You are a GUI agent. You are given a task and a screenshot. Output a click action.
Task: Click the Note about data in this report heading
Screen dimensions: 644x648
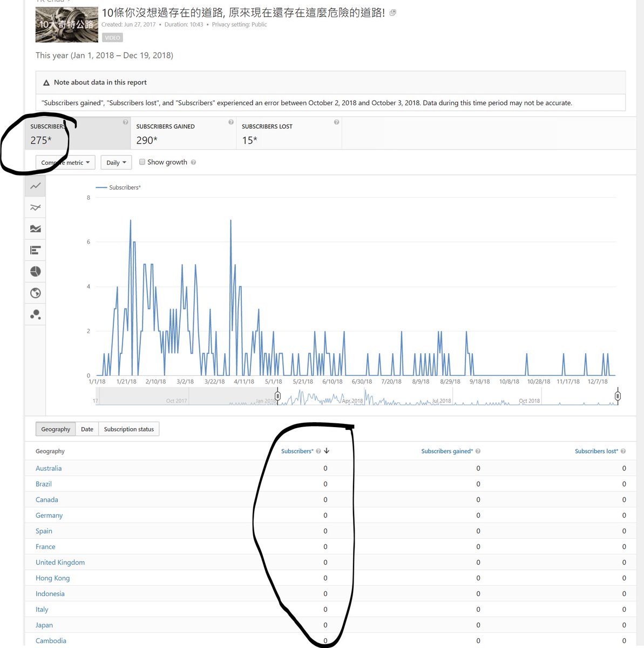[100, 83]
